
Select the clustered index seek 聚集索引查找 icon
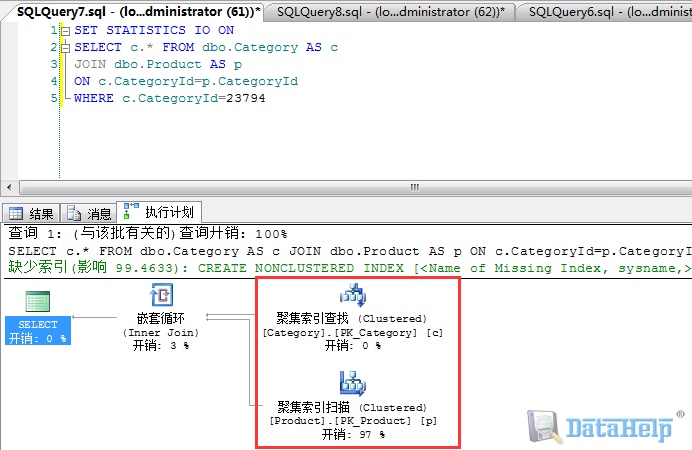coord(353,295)
